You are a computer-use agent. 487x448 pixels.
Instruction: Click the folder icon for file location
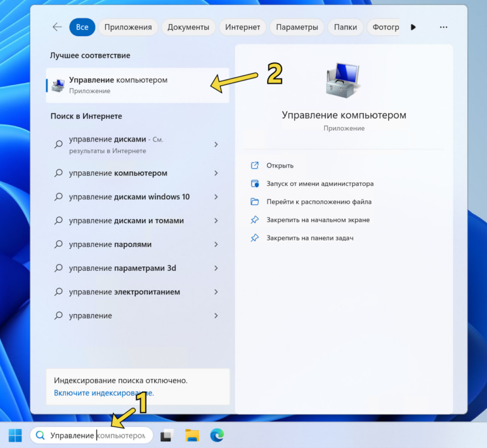(x=255, y=202)
